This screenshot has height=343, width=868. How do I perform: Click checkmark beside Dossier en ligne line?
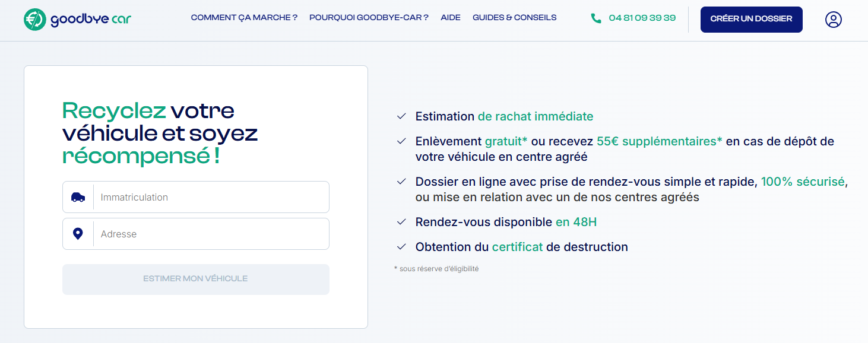pyautogui.click(x=401, y=182)
